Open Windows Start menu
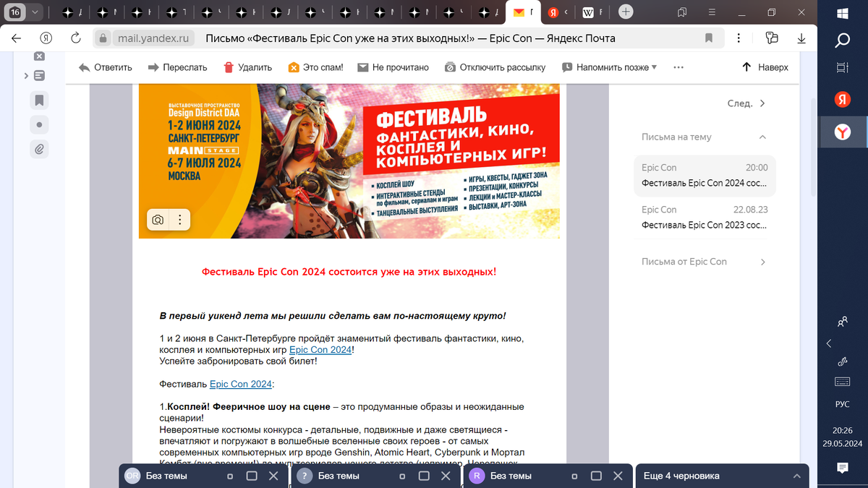The height and width of the screenshot is (488, 868). pyautogui.click(x=842, y=14)
